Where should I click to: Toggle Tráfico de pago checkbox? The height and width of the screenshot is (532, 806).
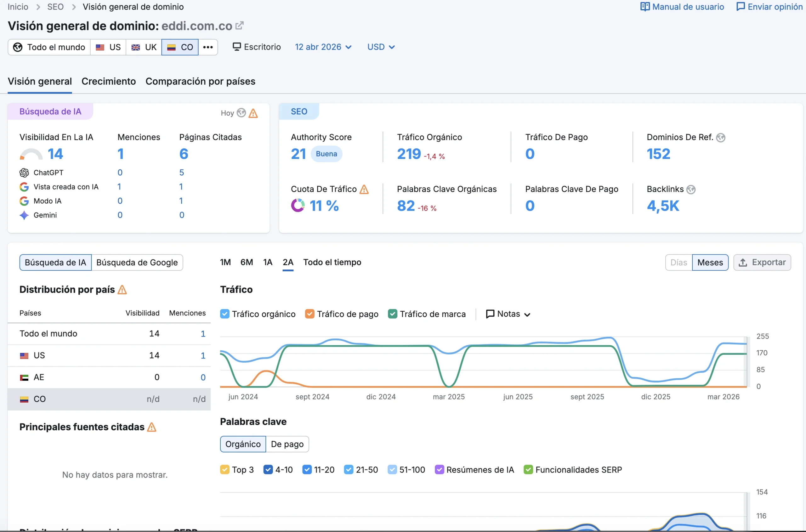(x=309, y=314)
